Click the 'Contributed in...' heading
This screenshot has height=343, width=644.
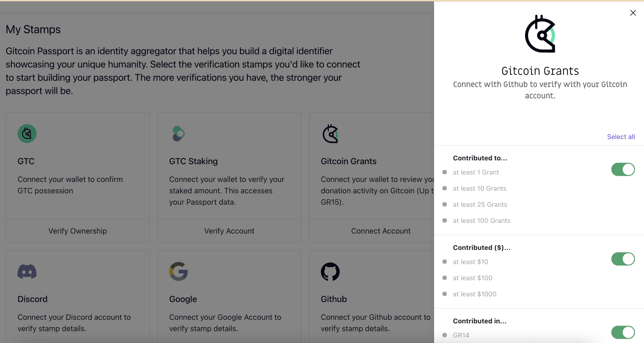(x=480, y=321)
